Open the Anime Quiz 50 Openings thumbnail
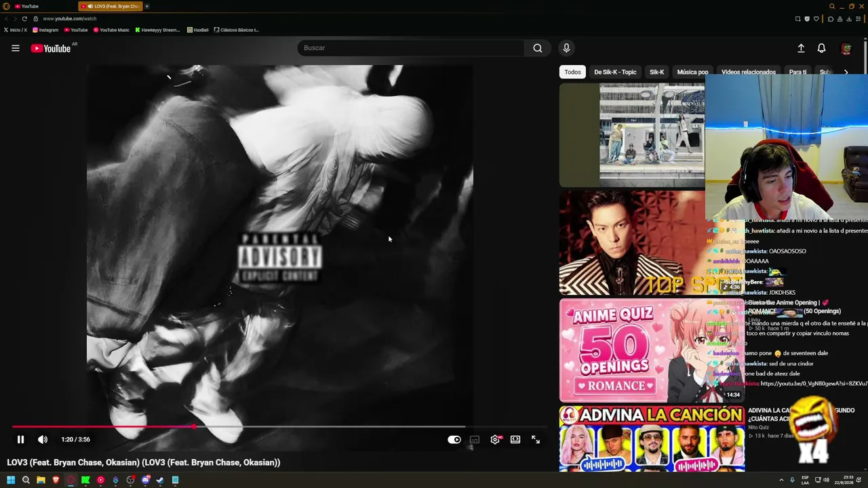 (652, 350)
